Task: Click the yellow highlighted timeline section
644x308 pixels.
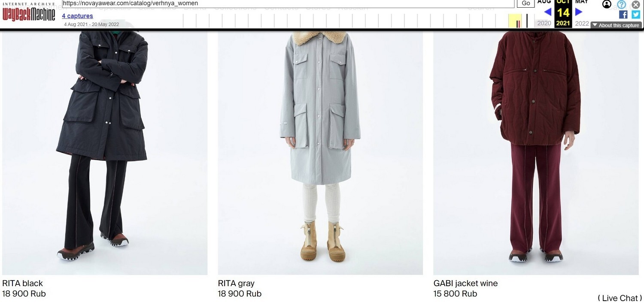Action: click(x=515, y=21)
